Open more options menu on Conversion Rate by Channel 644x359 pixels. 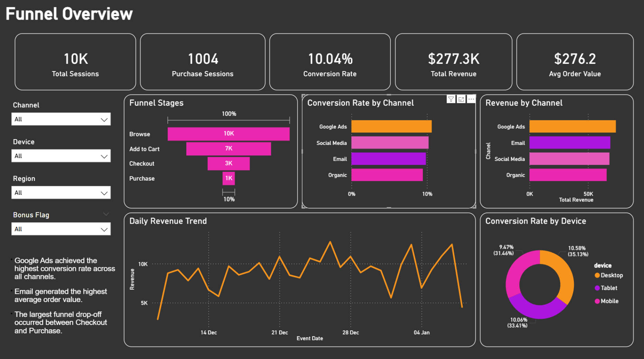click(471, 99)
